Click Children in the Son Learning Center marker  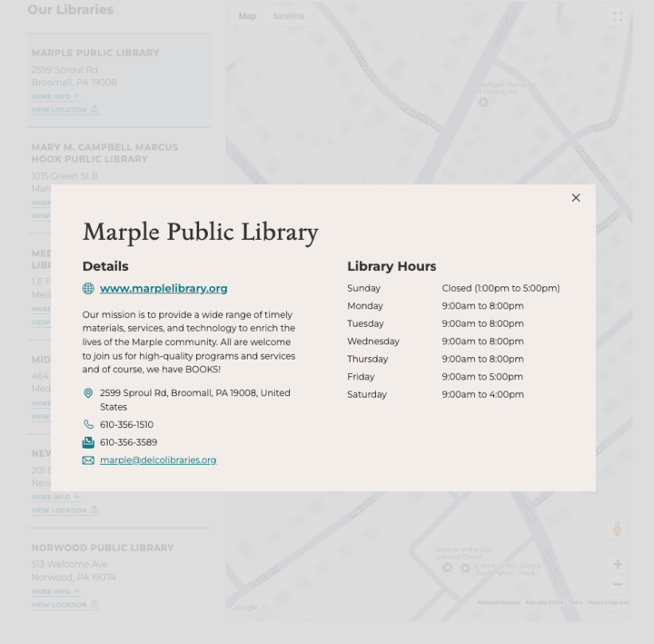(x=447, y=568)
